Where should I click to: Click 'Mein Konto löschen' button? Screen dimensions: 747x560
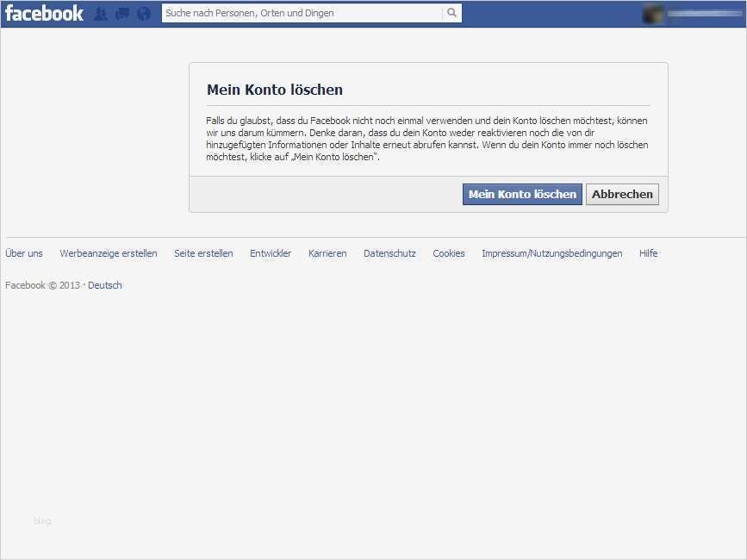522,195
